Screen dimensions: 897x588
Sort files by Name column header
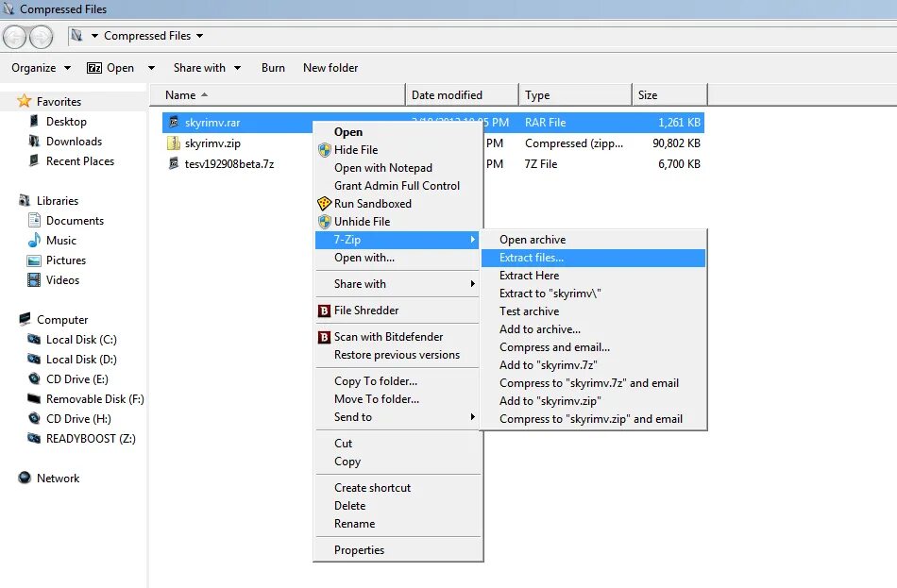coord(277,95)
